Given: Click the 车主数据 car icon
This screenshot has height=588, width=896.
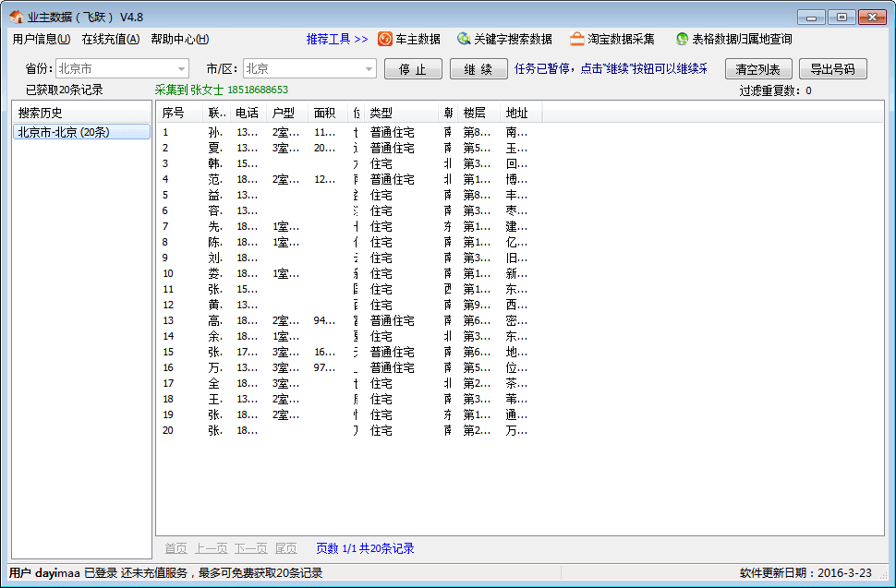Looking at the screenshot, I should coord(384,39).
